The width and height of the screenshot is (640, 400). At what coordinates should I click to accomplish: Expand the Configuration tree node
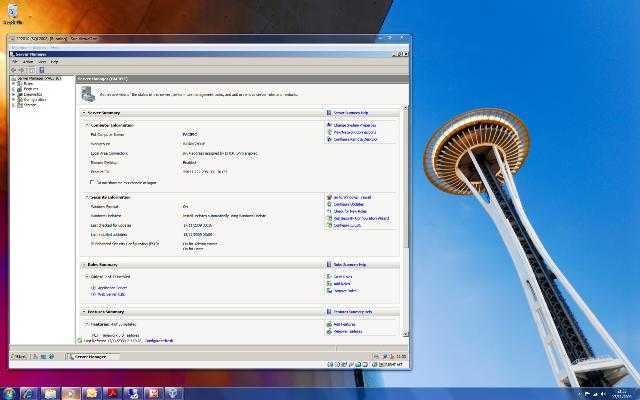pyautogui.click(x=13, y=99)
